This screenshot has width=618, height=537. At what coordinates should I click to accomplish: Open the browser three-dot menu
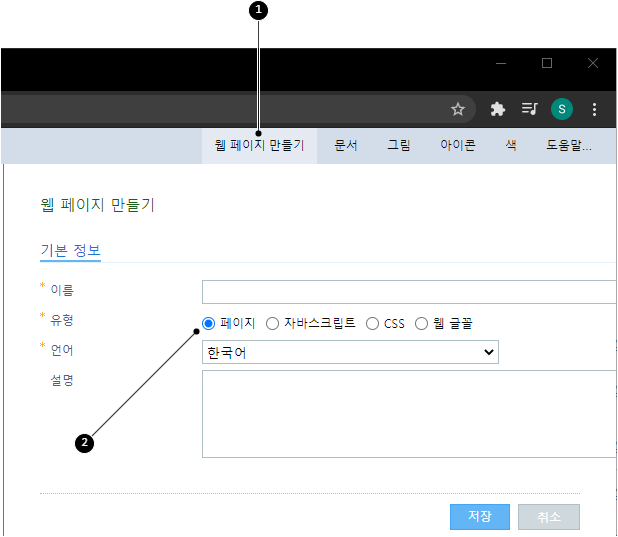coord(594,109)
